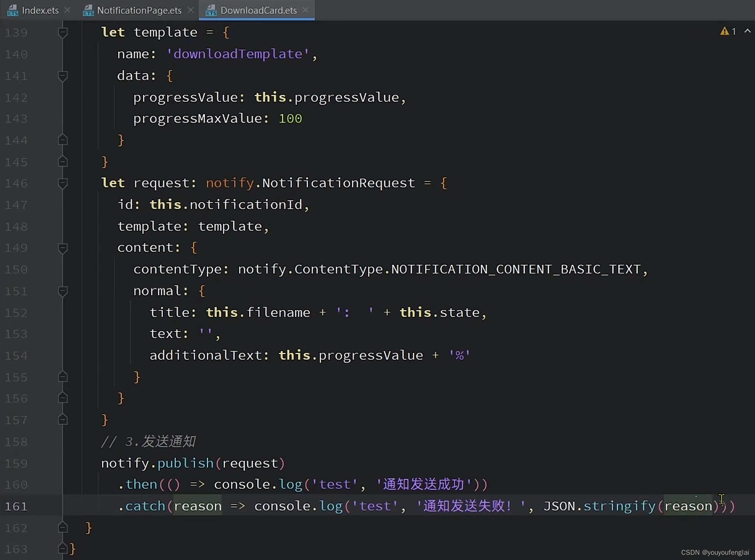The image size is (755, 560).
Task: Close the DownloadCard.ets tab
Action: pos(305,10)
